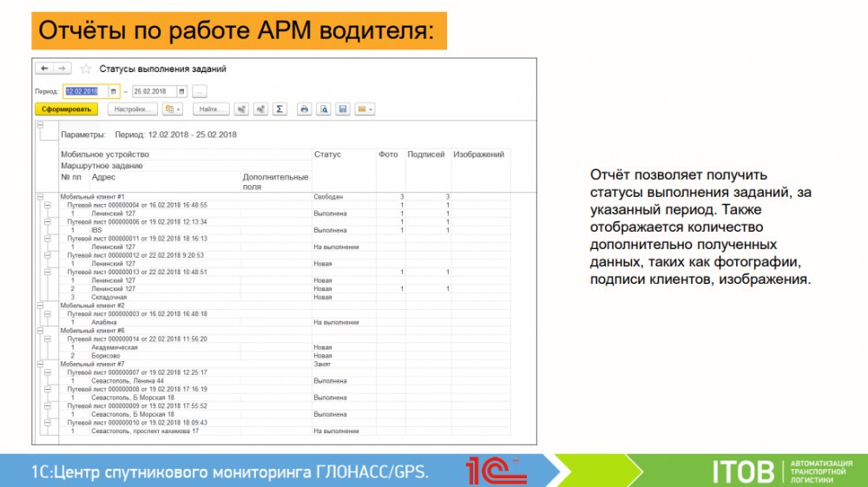Collapse the Мобильный клиент #7 group
The image size is (868, 487).
[x=40, y=364]
